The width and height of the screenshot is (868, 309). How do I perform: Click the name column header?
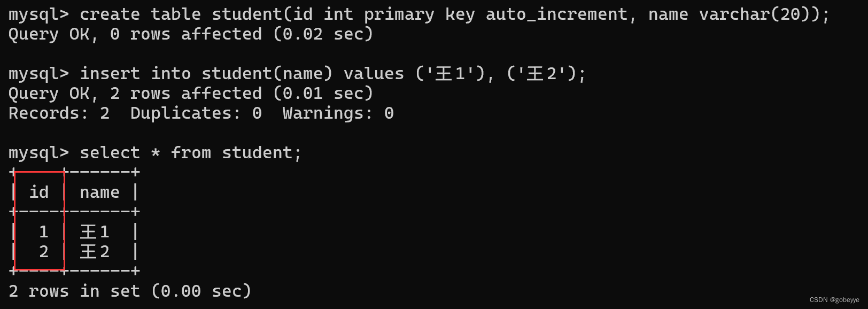(x=99, y=192)
